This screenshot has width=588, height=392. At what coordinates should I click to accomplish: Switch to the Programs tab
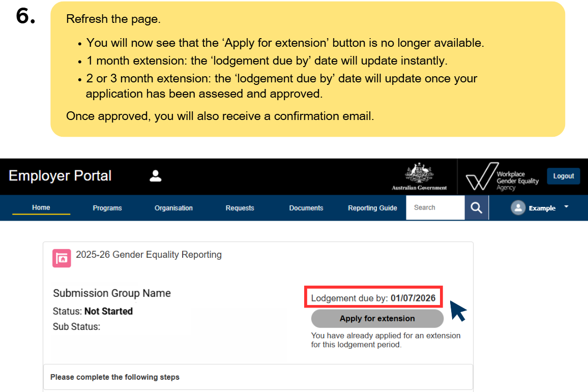tap(107, 207)
